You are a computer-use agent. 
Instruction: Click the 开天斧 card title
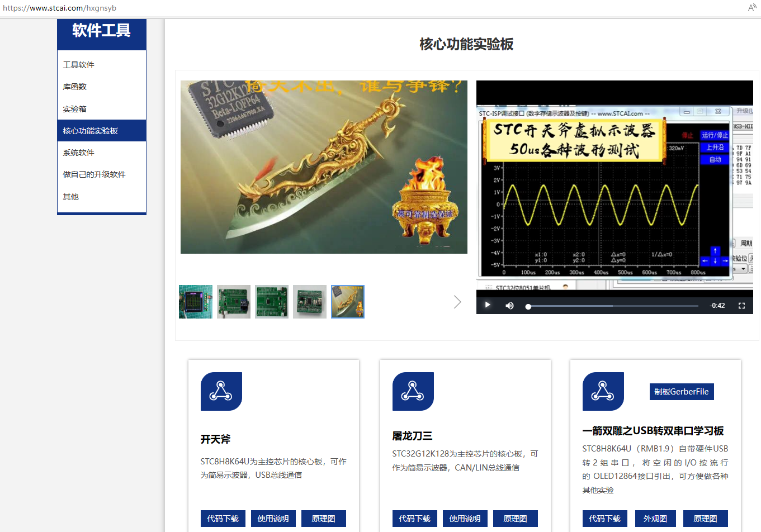215,439
